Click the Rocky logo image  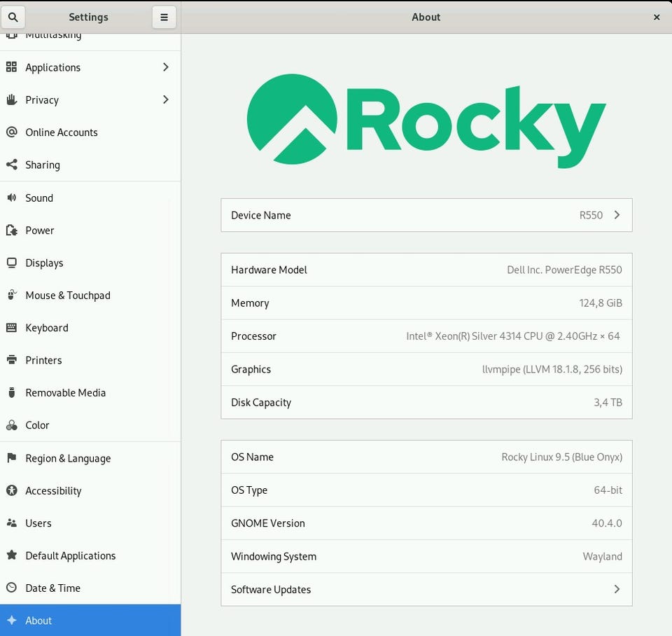point(426,121)
